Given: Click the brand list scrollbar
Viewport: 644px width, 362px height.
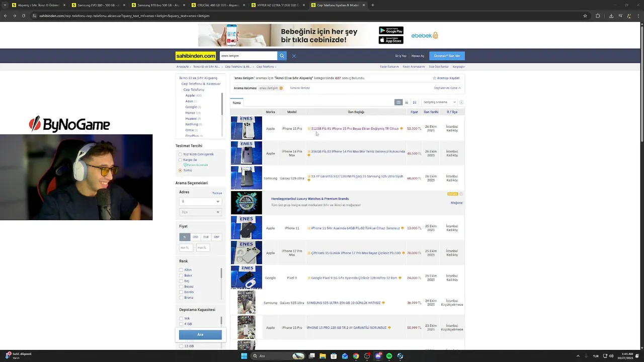Looking at the screenshot, I should (222, 105).
